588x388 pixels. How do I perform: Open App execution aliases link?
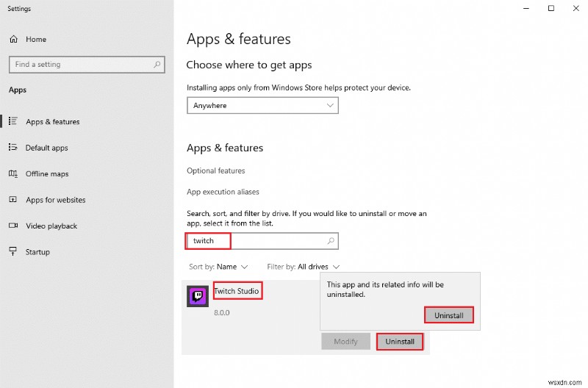point(223,192)
